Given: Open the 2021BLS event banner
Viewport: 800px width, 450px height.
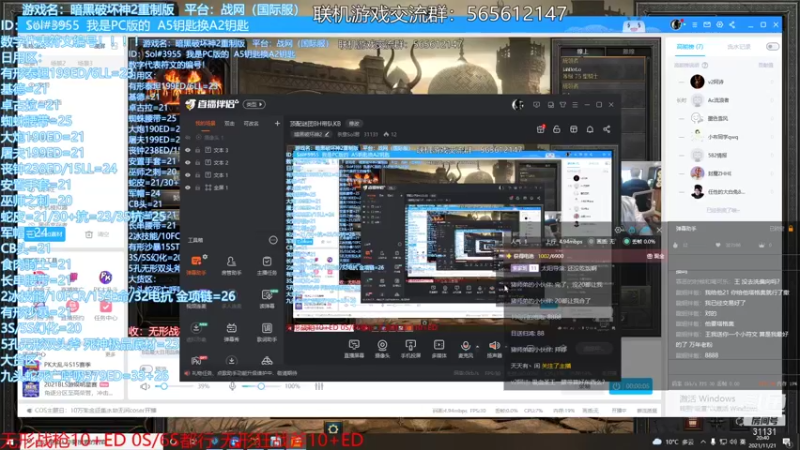Looking at the screenshot, I should [66, 388].
